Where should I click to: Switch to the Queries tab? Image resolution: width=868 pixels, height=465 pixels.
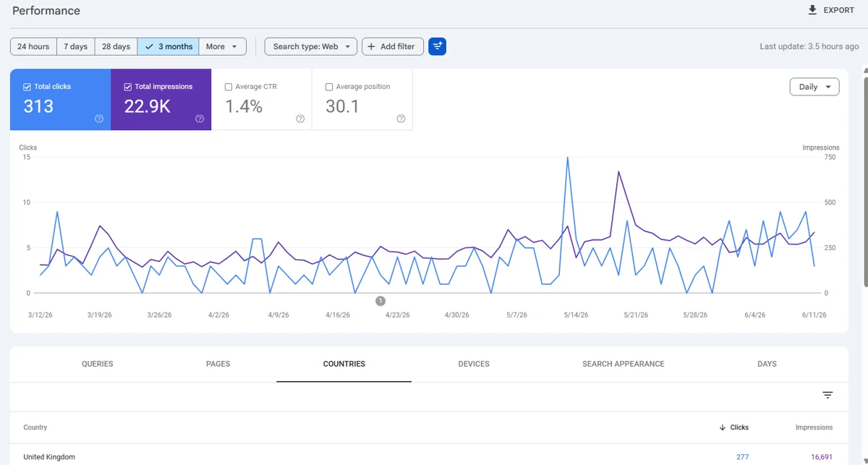(98, 364)
